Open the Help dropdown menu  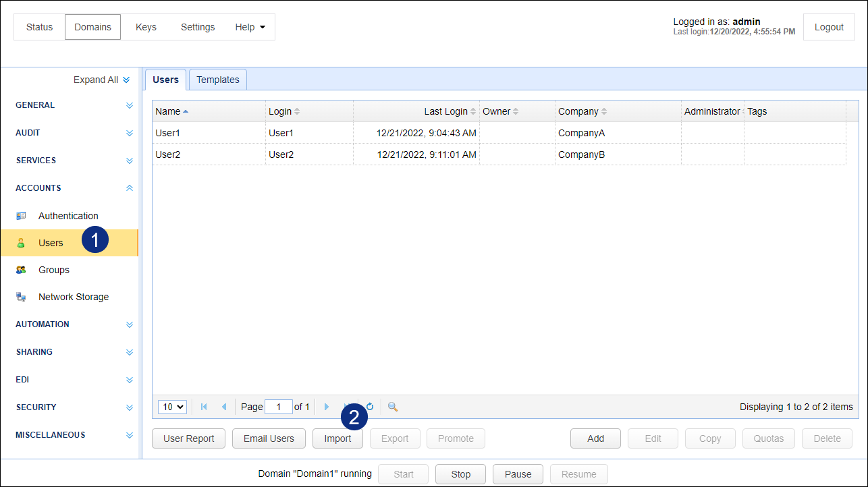click(x=250, y=27)
